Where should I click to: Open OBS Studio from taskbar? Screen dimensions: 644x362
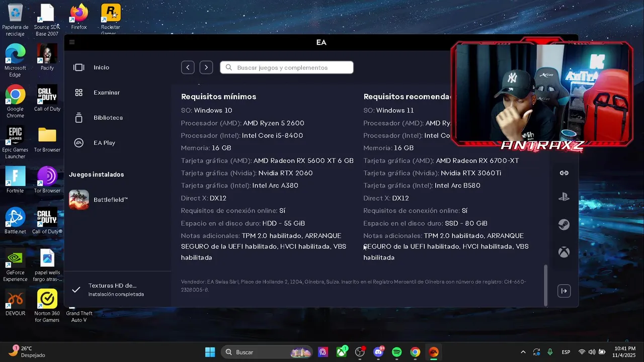[x=360, y=352]
